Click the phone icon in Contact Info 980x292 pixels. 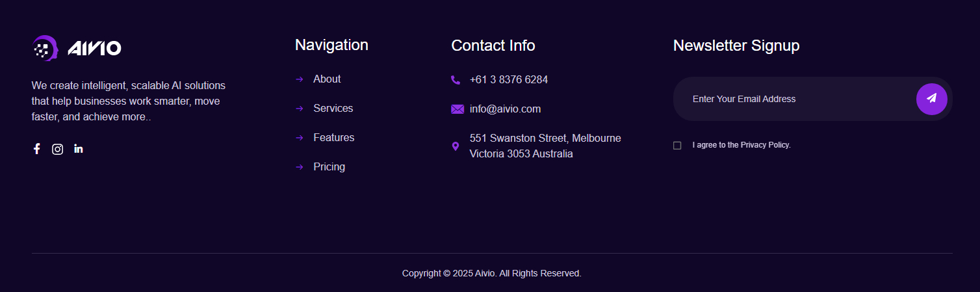pos(456,80)
